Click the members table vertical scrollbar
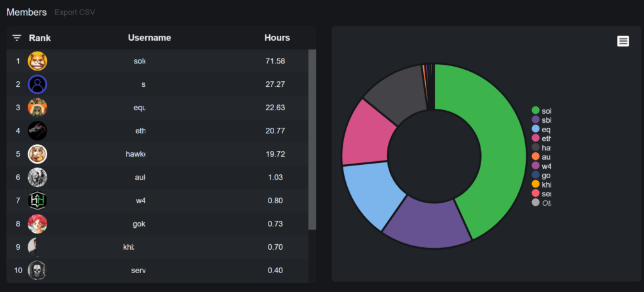The image size is (644, 292). pyautogui.click(x=312, y=140)
